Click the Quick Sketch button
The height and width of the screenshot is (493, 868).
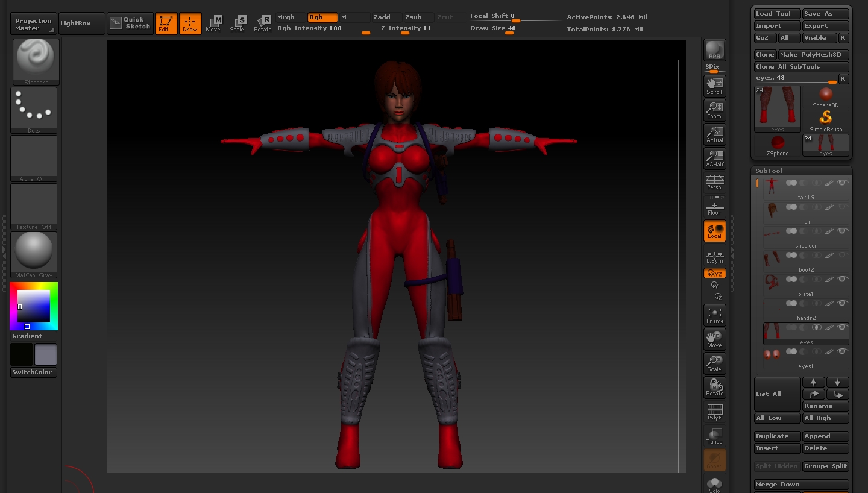pos(130,24)
